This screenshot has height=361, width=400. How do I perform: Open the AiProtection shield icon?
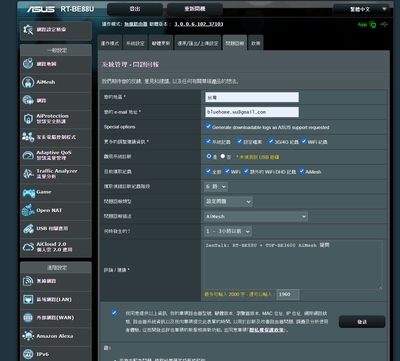pos(28,119)
